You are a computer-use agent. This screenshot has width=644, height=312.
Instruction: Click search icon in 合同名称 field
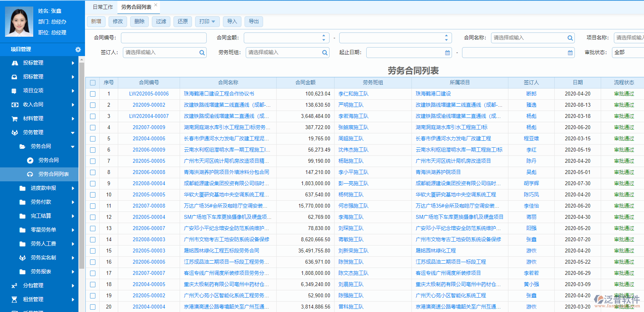[x=570, y=38]
